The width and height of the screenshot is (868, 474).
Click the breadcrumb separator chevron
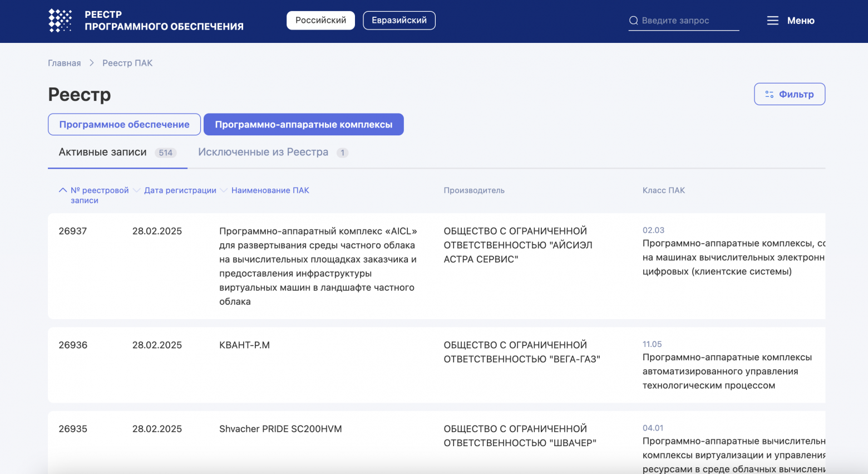tap(92, 63)
